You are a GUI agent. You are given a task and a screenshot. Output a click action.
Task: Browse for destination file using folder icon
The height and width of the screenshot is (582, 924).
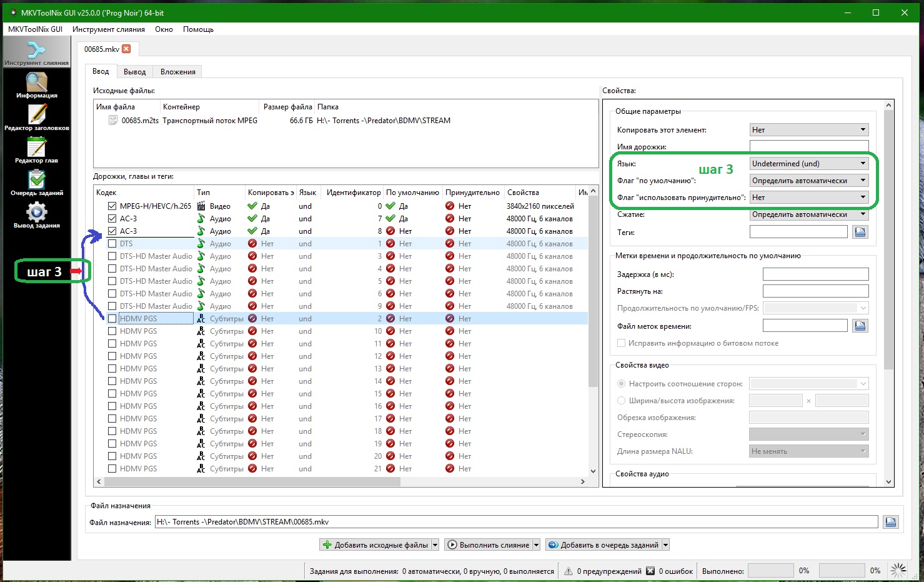tap(890, 522)
